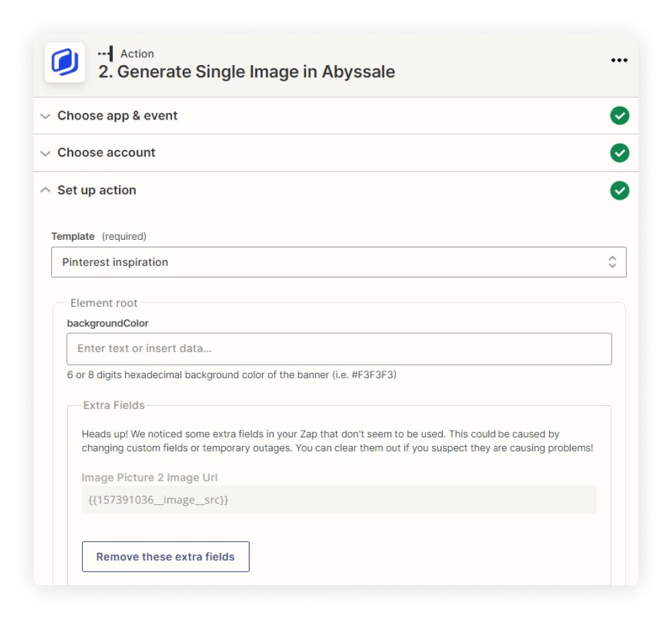Click the Set up action heading
The width and height of the screenshot is (672, 626).
click(x=96, y=190)
